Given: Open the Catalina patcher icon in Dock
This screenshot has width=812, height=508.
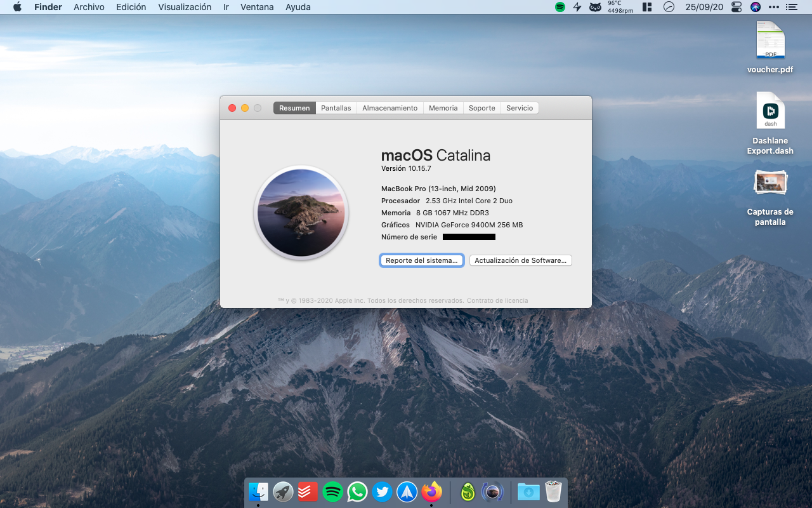Looking at the screenshot, I should tap(492, 491).
